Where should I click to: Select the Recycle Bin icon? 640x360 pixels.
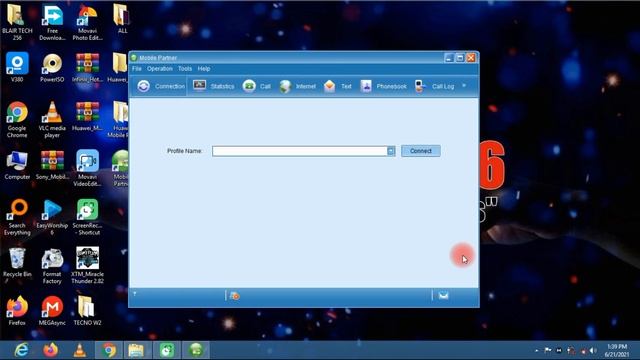click(x=17, y=262)
